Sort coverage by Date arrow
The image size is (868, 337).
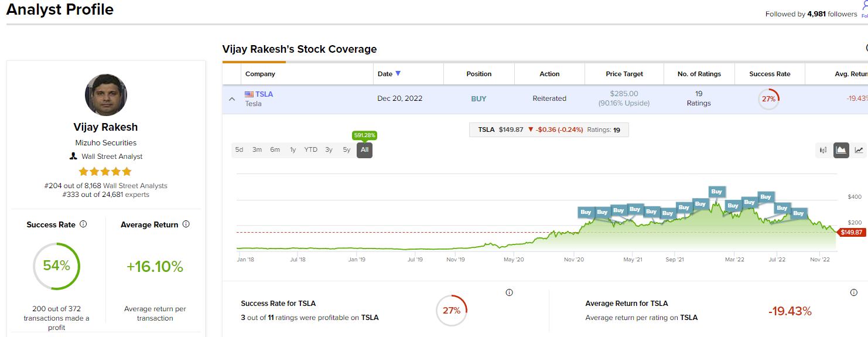pyautogui.click(x=398, y=74)
